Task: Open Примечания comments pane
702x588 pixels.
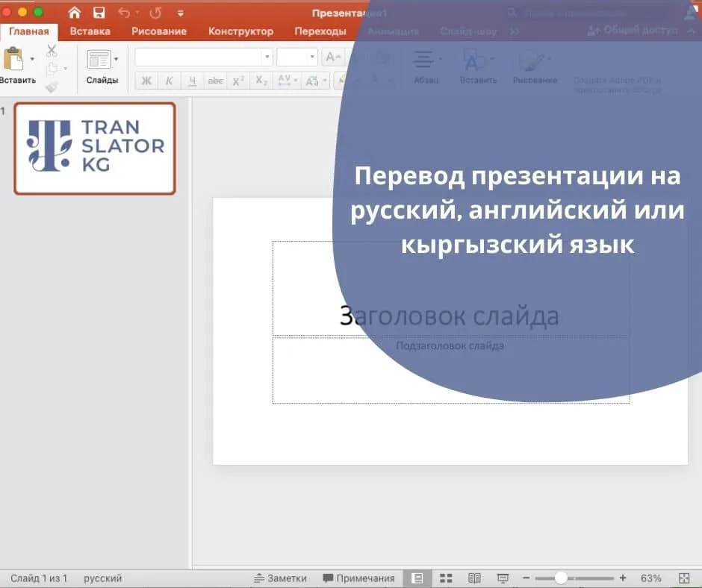Action: point(359,578)
